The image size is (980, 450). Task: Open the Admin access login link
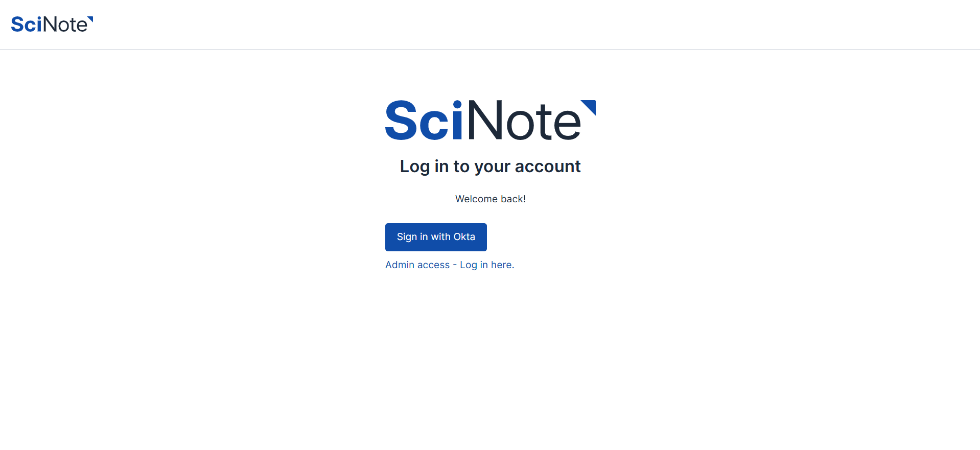449,265
